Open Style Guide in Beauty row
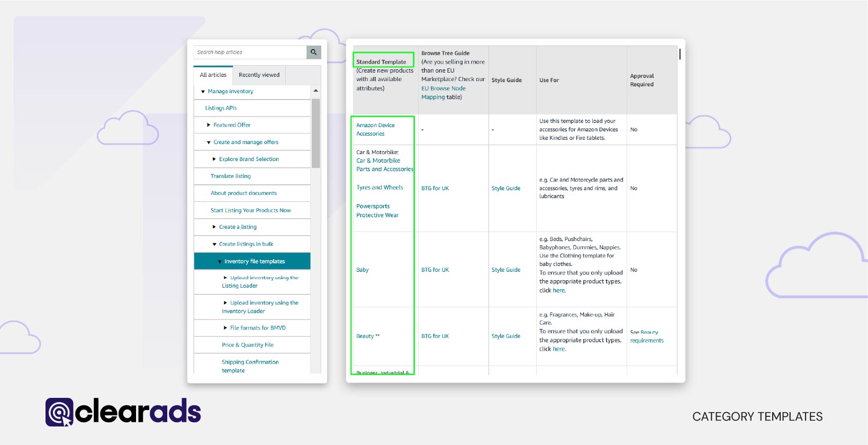Image resolution: width=868 pixels, height=445 pixels. point(506,336)
